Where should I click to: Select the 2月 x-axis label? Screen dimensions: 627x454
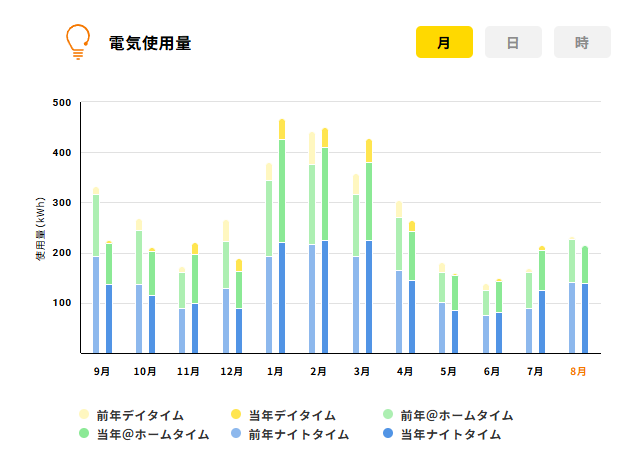[x=318, y=371]
